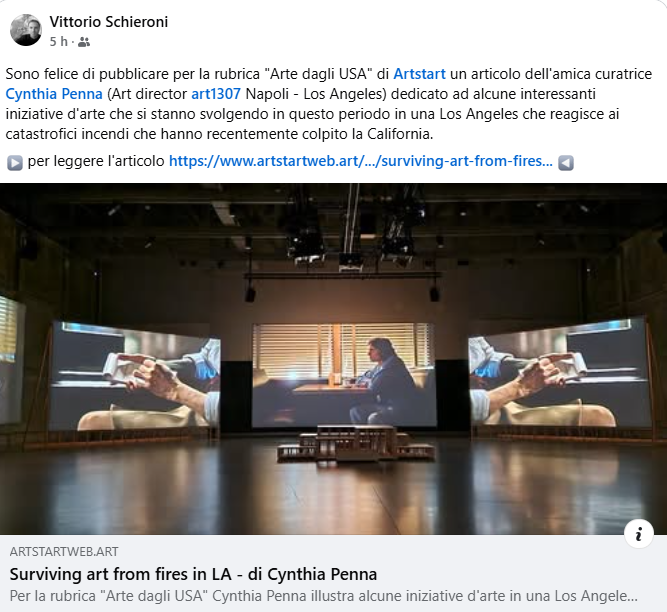Click the left-pointing arrow emoji
Viewport: 667px width, 612px height.
566,162
